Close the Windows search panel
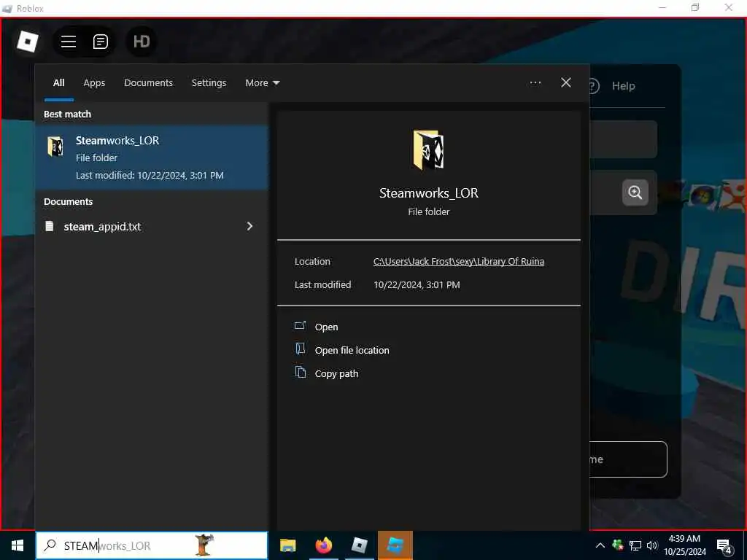Screen dimensions: 747x560 tap(566, 82)
